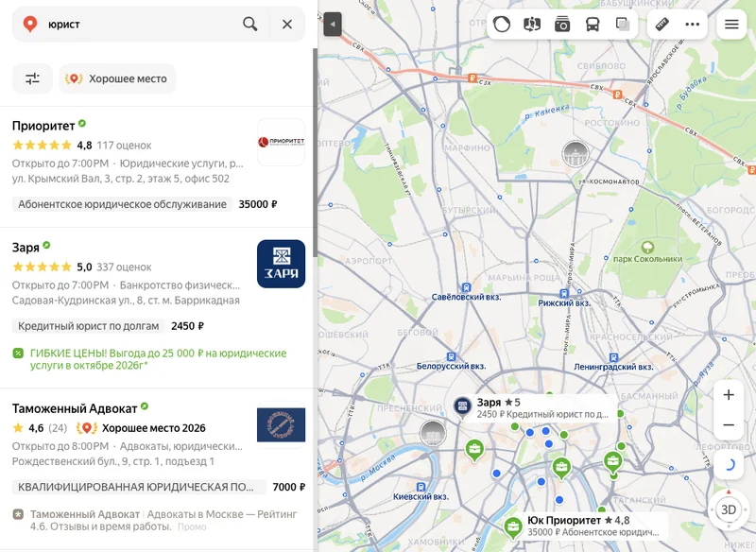Zoom in with the plus button
Viewport: 756px width, 552px height.
(729, 395)
